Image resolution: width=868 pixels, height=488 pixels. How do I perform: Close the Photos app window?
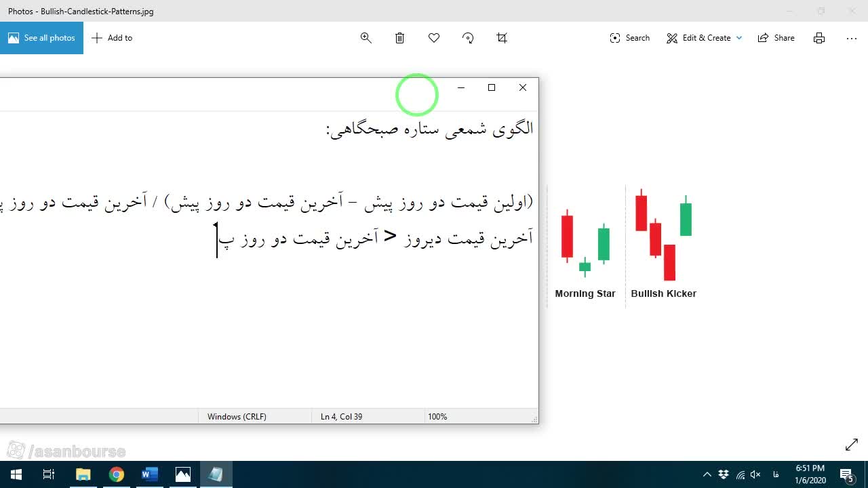(852, 11)
